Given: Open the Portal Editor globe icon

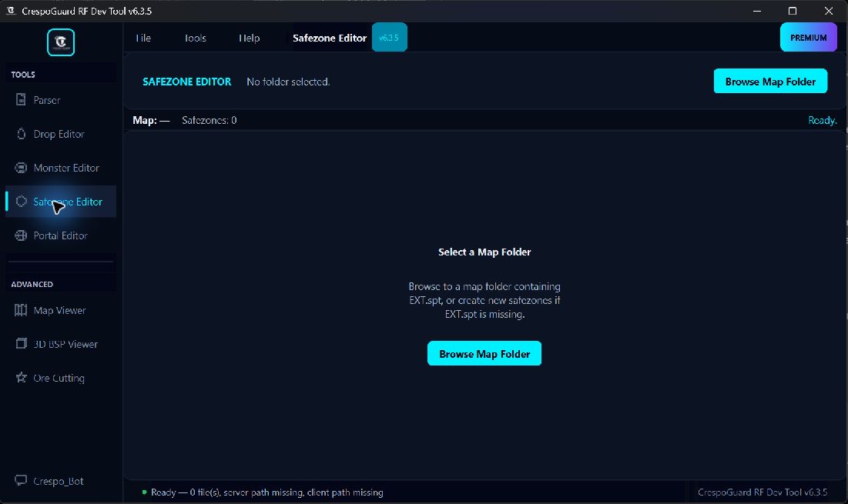Looking at the screenshot, I should point(21,235).
